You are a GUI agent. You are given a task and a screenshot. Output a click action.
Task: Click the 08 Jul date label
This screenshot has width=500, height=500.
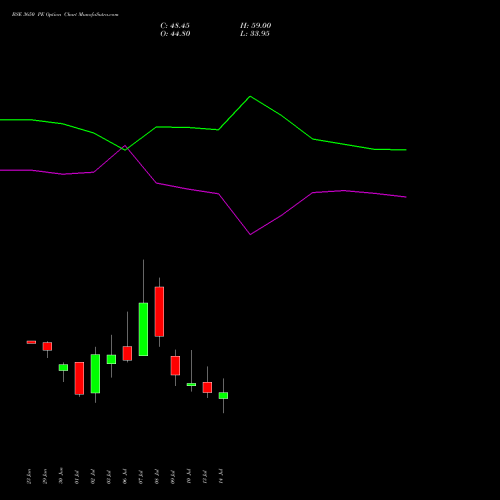[x=157, y=476]
